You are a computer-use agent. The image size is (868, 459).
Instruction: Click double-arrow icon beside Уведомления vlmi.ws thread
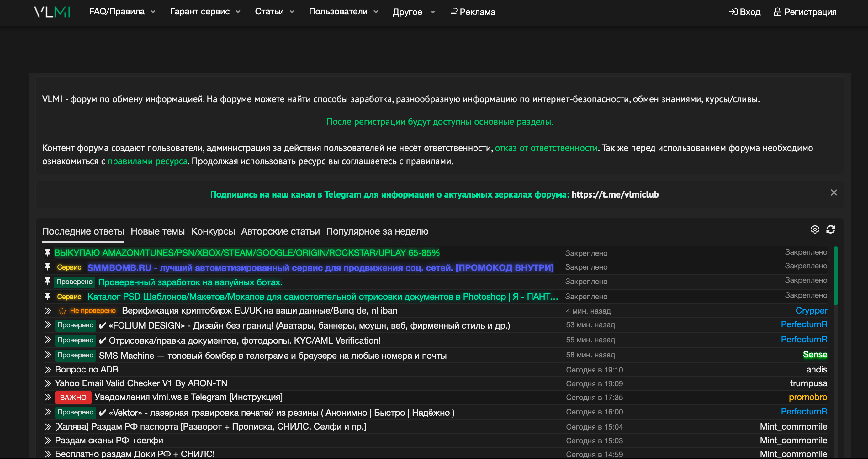(48, 397)
